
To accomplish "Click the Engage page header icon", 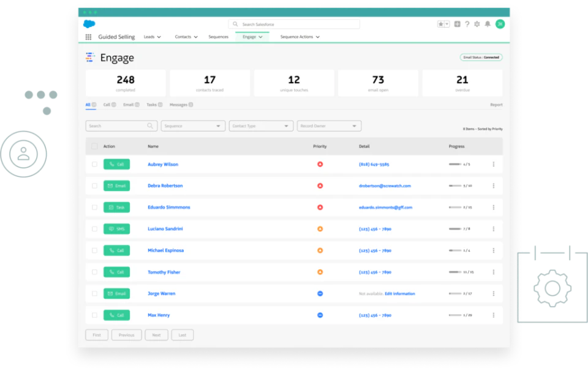I will 89,58.
